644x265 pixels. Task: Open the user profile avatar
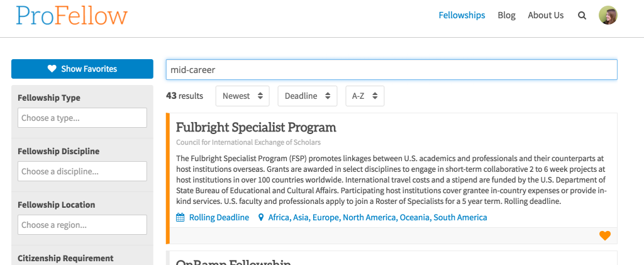(608, 16)
